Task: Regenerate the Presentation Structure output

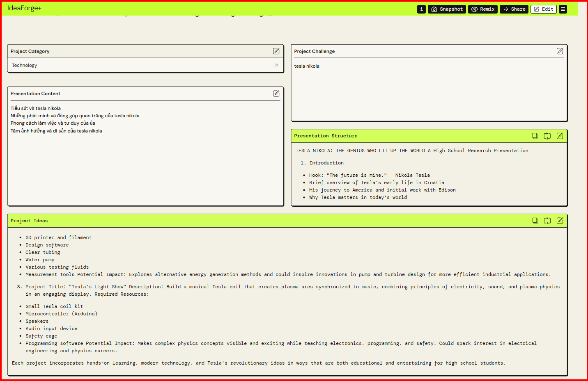Action: point(547,136)
